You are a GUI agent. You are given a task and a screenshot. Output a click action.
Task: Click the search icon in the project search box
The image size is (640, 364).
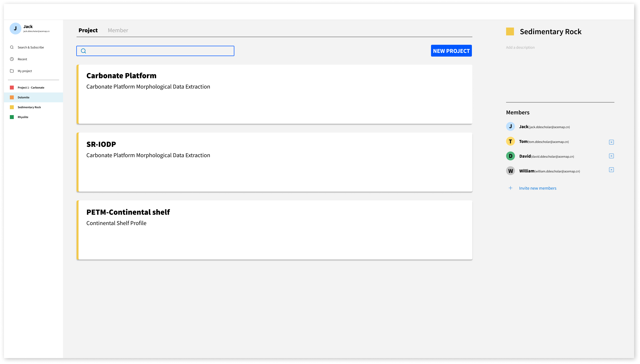(83, 51)
